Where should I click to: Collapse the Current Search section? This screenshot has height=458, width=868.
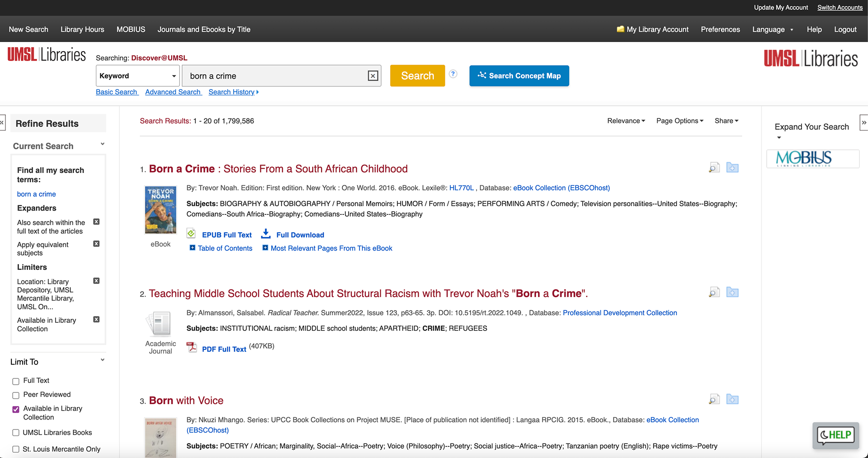[x=103, y=144]
